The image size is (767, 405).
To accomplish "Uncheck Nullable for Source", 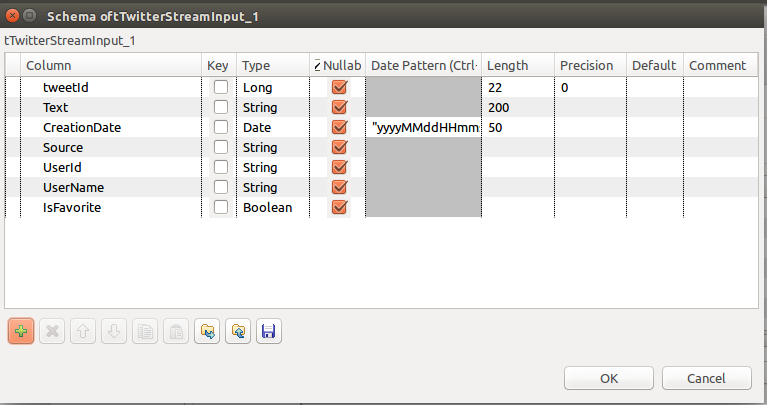I will pos(339,147).
